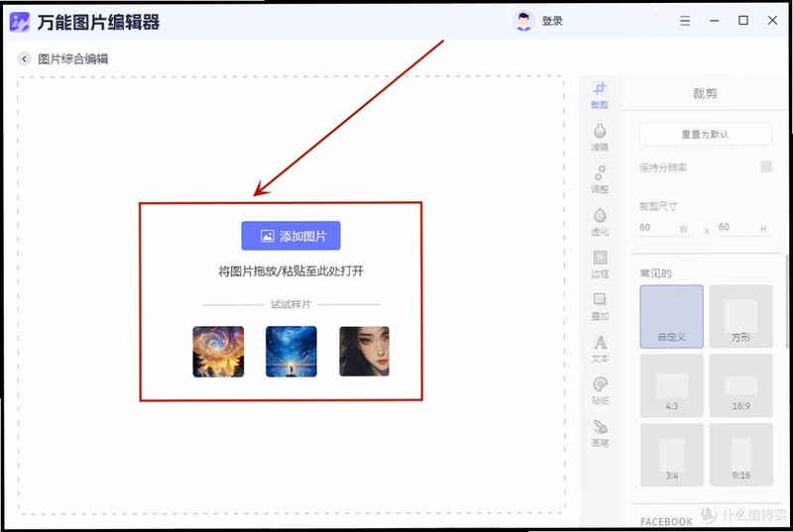Open the 边框 border tool
The height and width of the screenshot is (532, 793).
point(600,265)
